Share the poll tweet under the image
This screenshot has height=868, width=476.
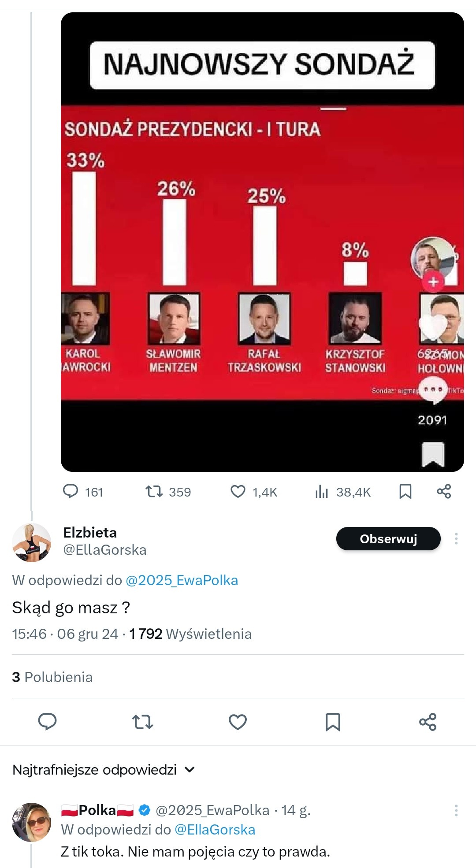(444, 491)
